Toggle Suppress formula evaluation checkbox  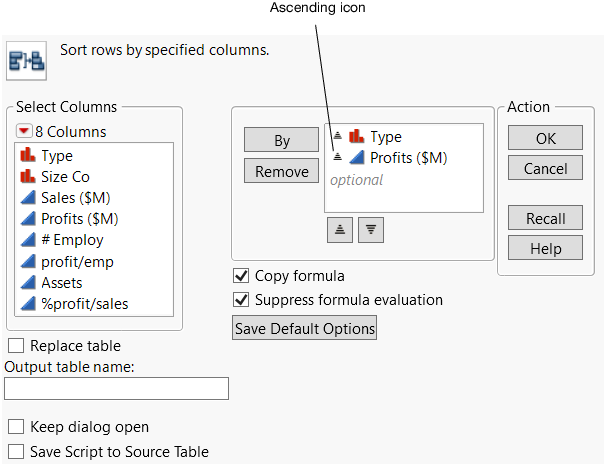coord(240,299)
